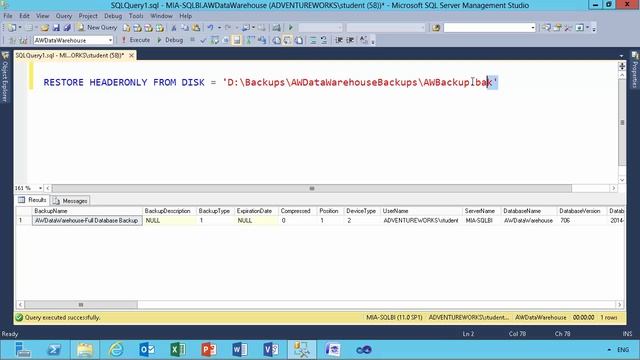Switch to the Results tab
The image size is (640, 360).
[x=32, y=200]
